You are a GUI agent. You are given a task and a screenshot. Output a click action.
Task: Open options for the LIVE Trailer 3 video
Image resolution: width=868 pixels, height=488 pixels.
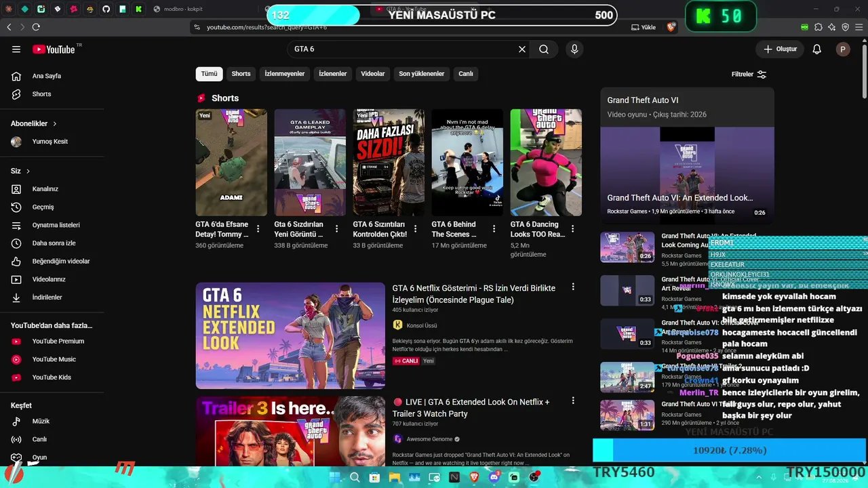(573, 401)
